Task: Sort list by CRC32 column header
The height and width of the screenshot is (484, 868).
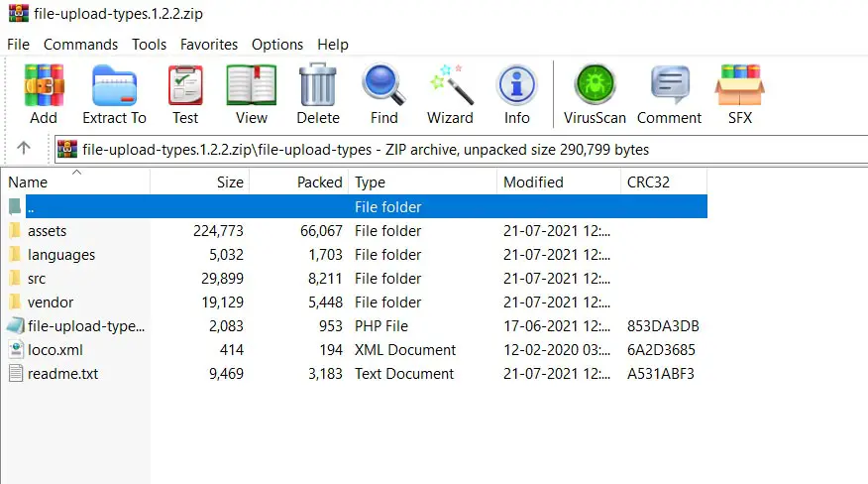Action: pos(664,181)
